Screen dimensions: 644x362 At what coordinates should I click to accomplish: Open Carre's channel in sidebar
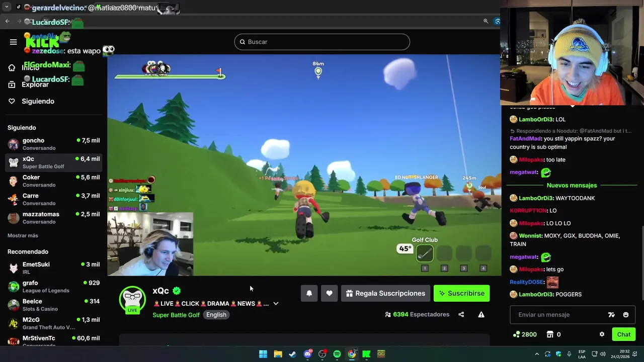pyautogui.click(x=53, y=199)
